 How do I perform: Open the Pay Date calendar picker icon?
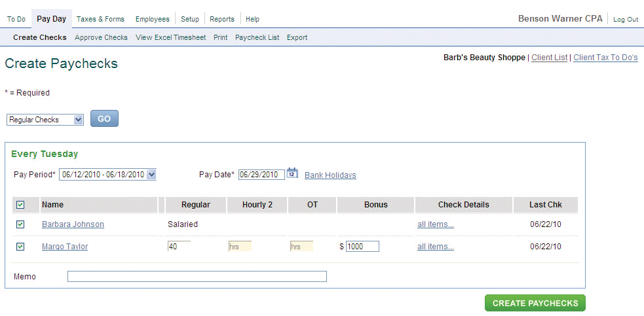[292, 174]
